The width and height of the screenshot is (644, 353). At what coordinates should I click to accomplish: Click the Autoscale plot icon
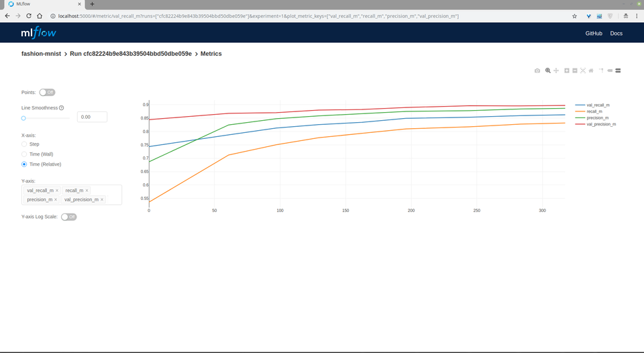[x=583, y=70]
